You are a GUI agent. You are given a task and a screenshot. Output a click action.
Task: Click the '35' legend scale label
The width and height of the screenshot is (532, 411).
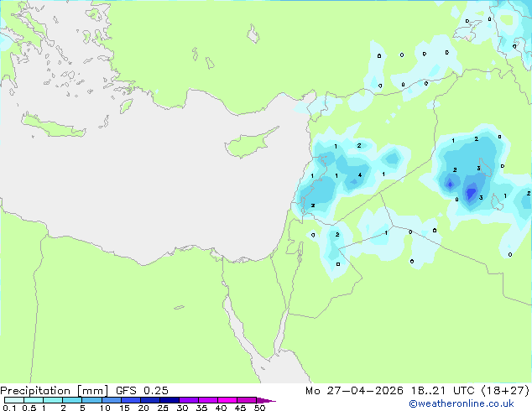(x=201, y=408)
